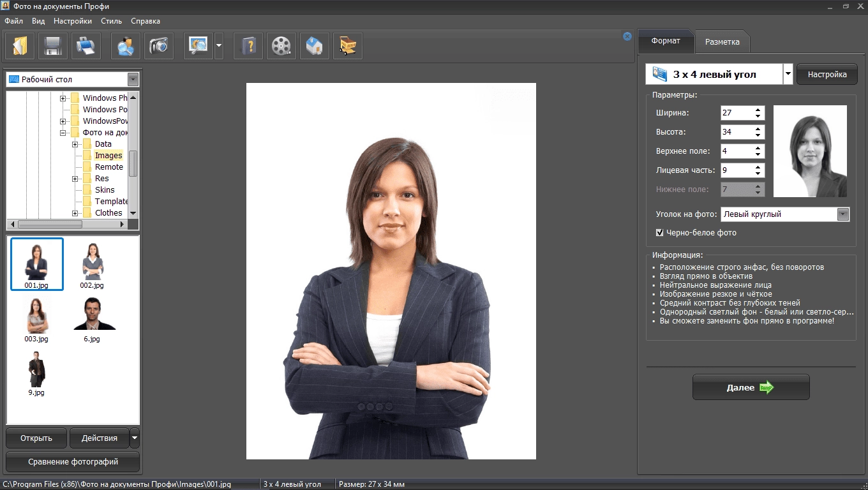Click the printer icon in the toolbar
Image resolution: width=868 pixels, height=490 pixels.
tap(86, 46)
